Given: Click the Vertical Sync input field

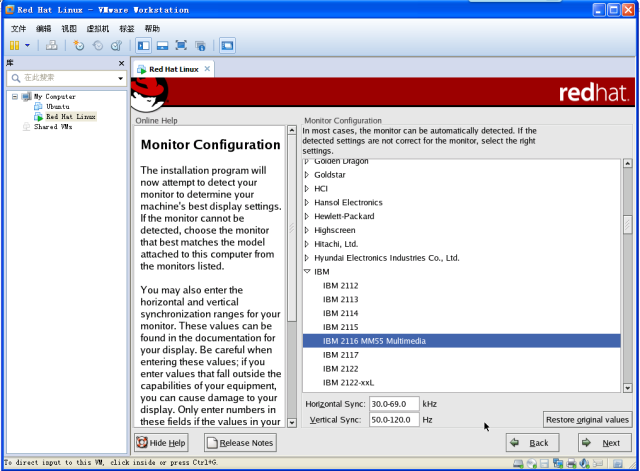Looking at the screenshot, I should pyautogui.click(x=394, y=420).
